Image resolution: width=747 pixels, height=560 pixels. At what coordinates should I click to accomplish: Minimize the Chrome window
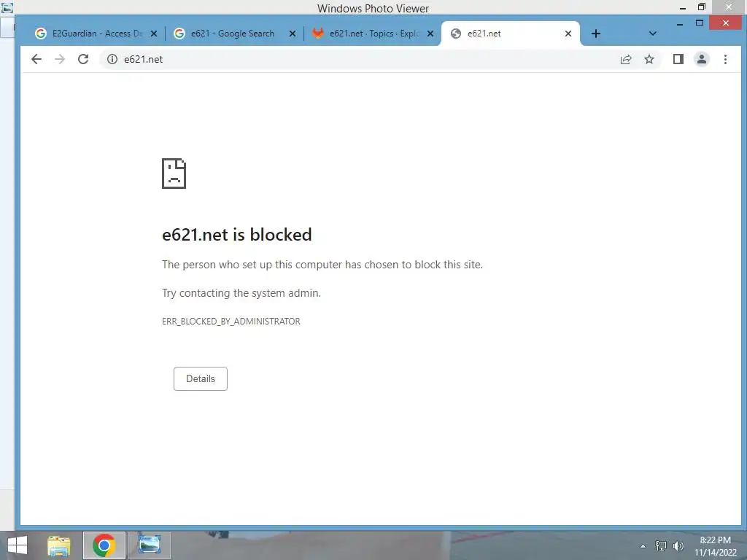680,23
